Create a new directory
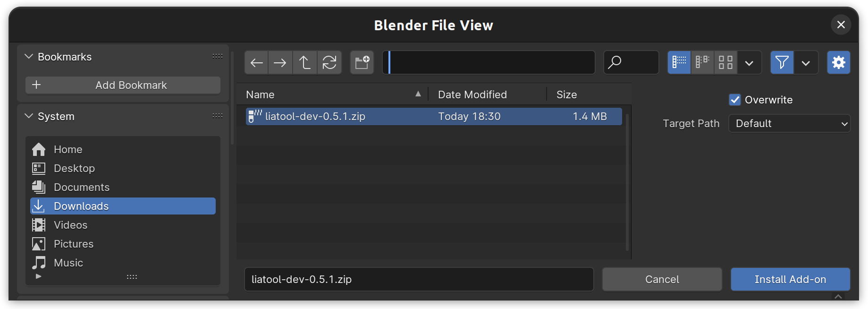Viewport: 868px width, 309px height. (362, 62)
